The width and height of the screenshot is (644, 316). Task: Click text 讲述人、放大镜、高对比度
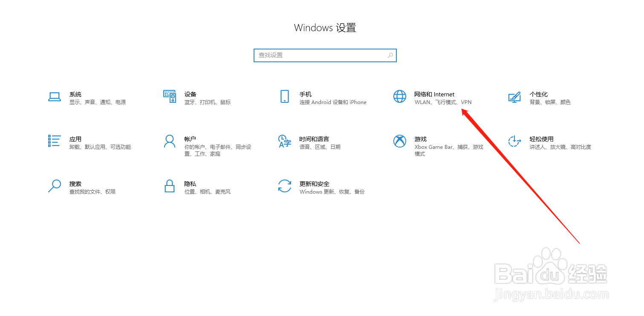(560, 147)
